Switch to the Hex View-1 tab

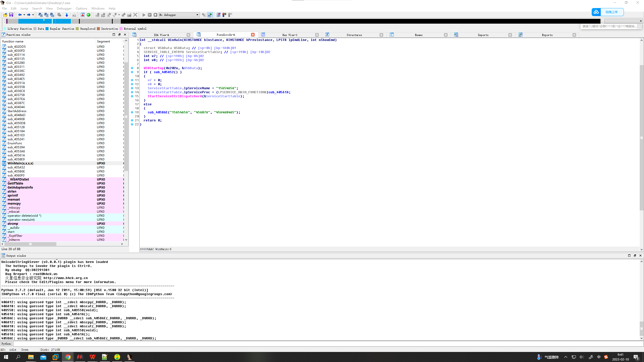[290, 35]
